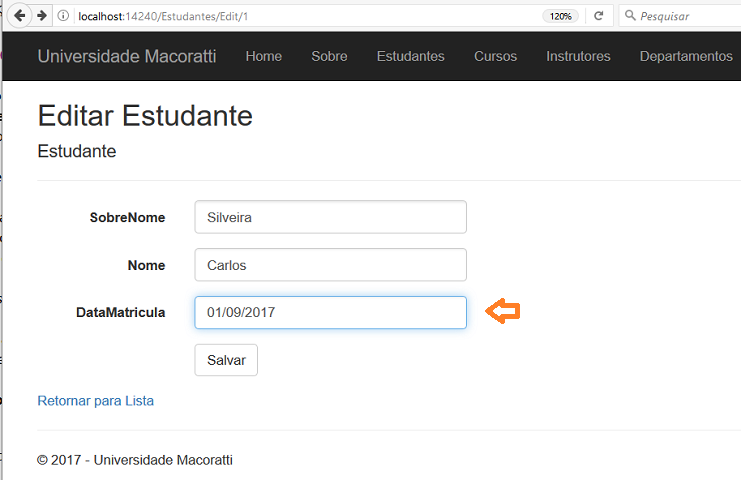Click the SobreNome field containing Silveira
741x480 pixels.
tap(330, 217)
